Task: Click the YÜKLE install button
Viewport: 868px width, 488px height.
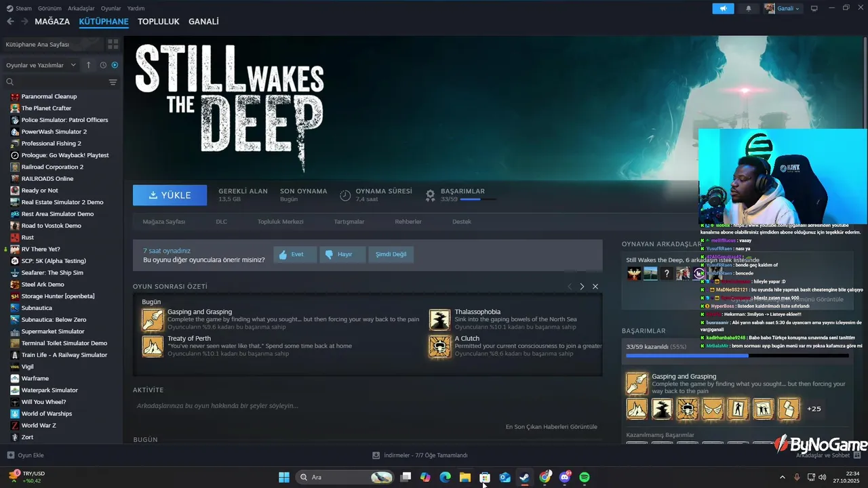Action: pos(170,195)
